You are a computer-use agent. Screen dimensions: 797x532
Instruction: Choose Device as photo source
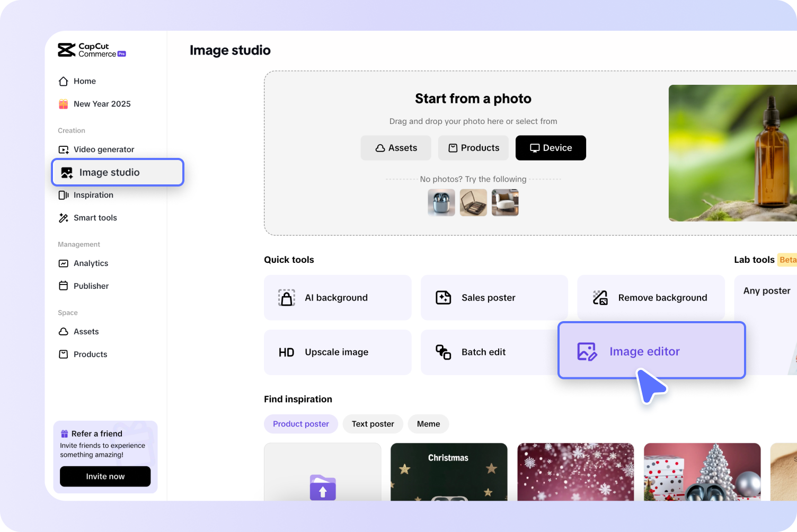[x=551, y=148]
